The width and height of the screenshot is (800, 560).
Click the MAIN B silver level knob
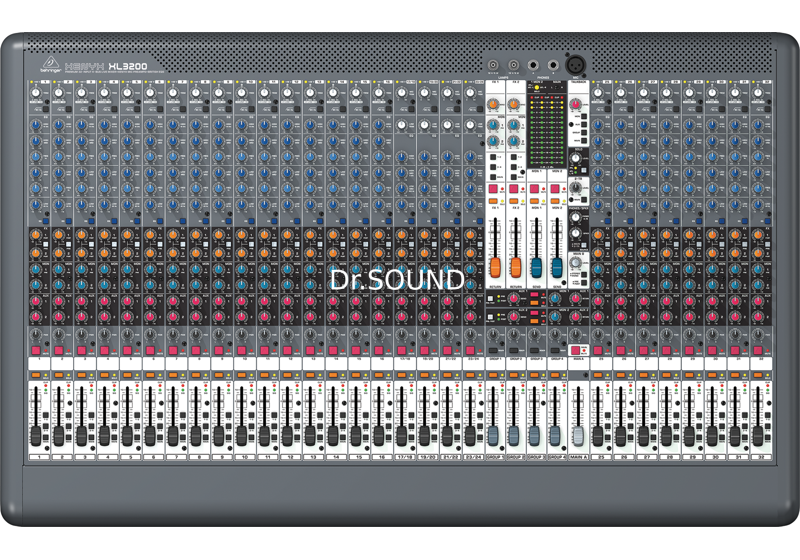[x=576, y=263]
